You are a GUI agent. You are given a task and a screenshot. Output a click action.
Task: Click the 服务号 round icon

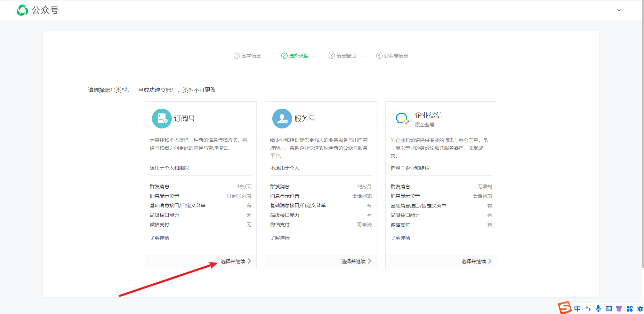pos(282,118)
